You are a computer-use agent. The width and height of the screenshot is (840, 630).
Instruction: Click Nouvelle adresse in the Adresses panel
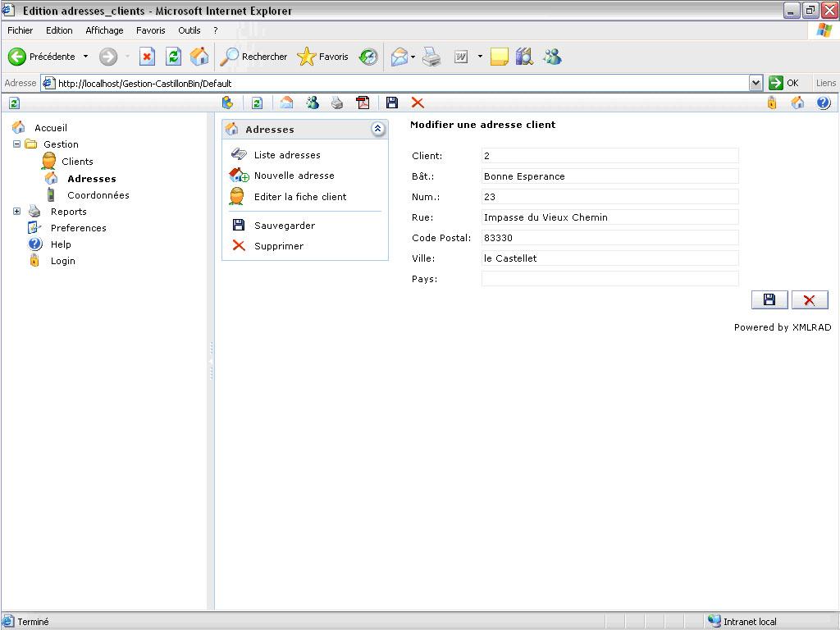[294, 176]
